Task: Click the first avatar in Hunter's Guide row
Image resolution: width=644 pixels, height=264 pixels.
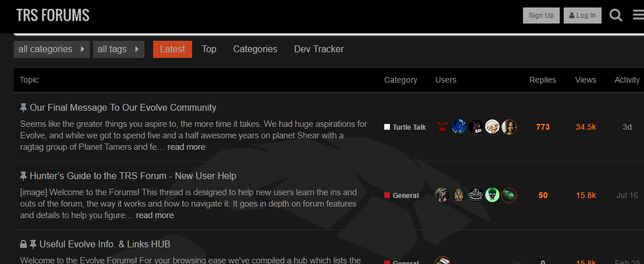Action: coord(442,195)
